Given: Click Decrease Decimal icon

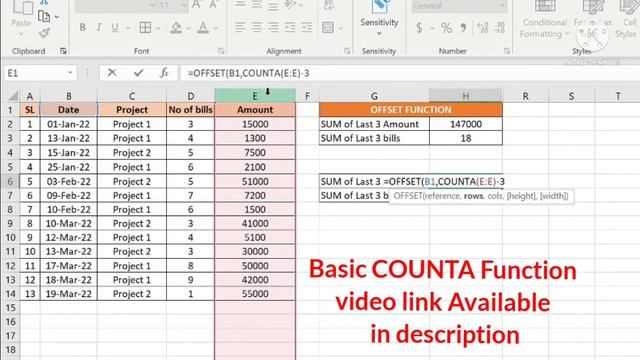Looking at the screenshot, I should (500, 28).
